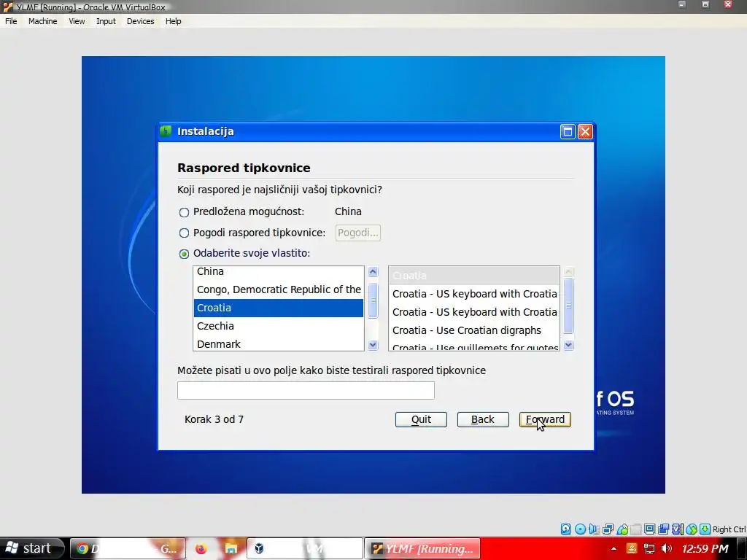Click the VirtualBox title bar icon
Image resolution: width=747 pixels, height=560 pixels.
(x=7, y=7)
